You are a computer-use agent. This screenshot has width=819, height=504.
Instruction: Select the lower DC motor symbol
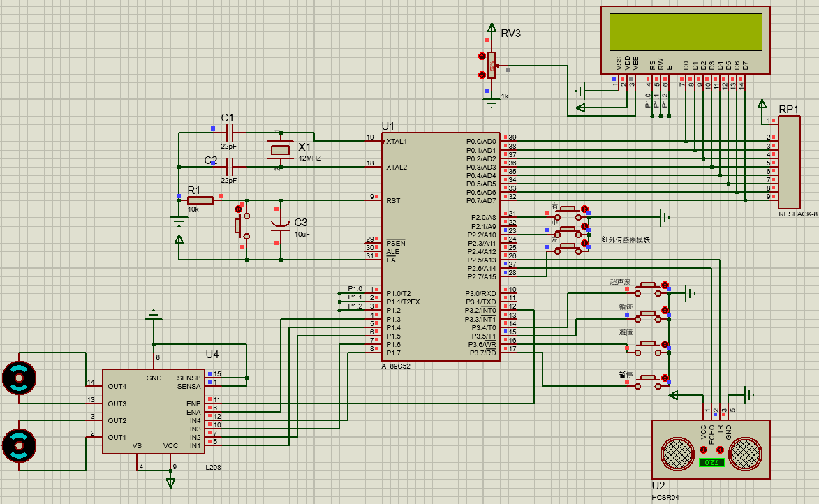20,445
